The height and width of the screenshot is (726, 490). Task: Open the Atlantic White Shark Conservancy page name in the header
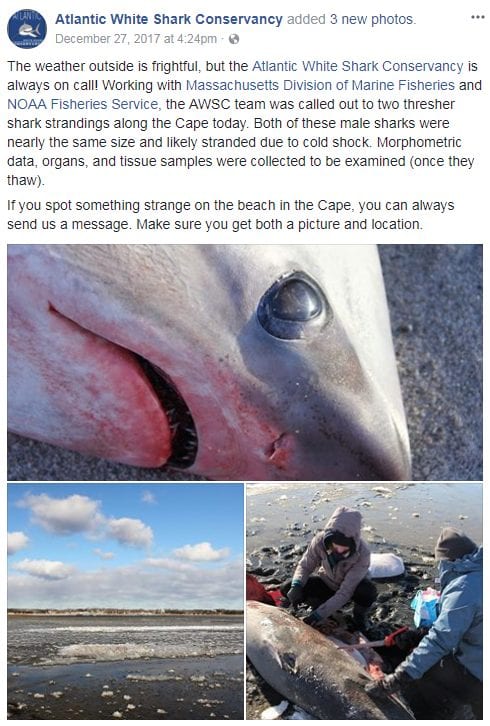click(169, 19)
